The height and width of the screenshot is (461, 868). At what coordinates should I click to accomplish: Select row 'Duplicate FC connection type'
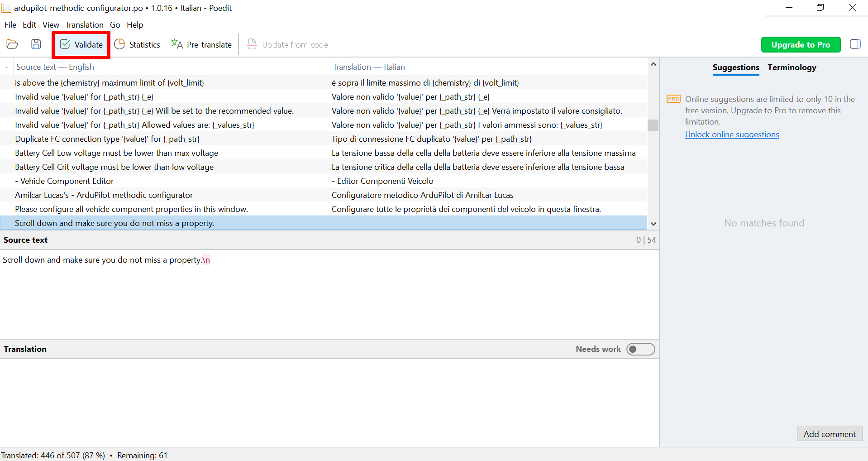pyautogui.click(x=324, y=139)
